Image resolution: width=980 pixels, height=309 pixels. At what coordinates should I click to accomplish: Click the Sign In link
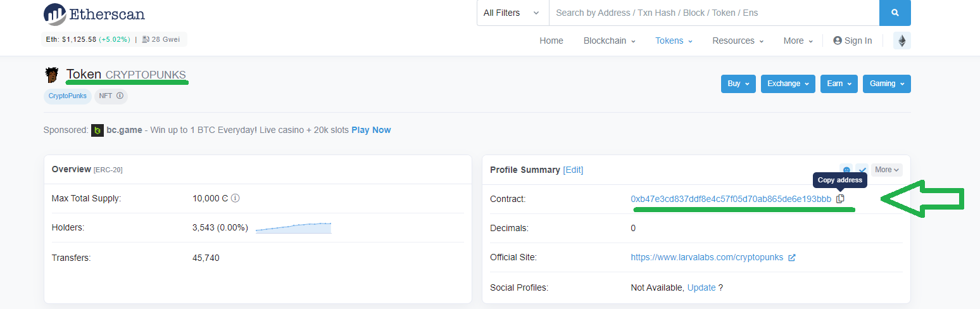click(853, 41)
